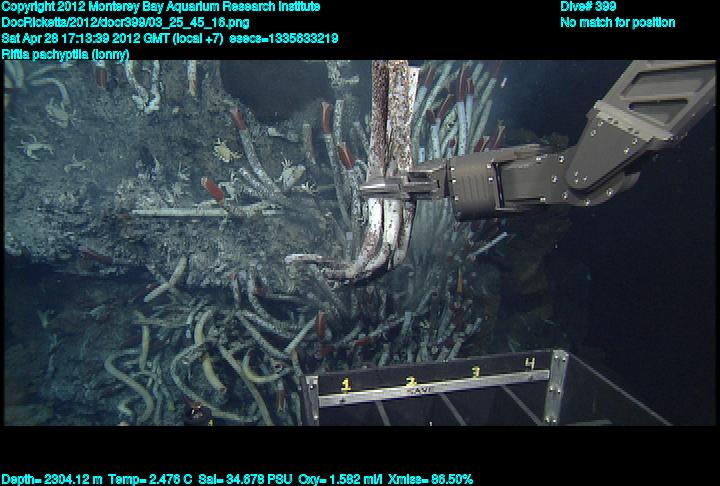Click the 'No match for position' message
This screenshot has width=720, height=486.
tap(618, 23)
